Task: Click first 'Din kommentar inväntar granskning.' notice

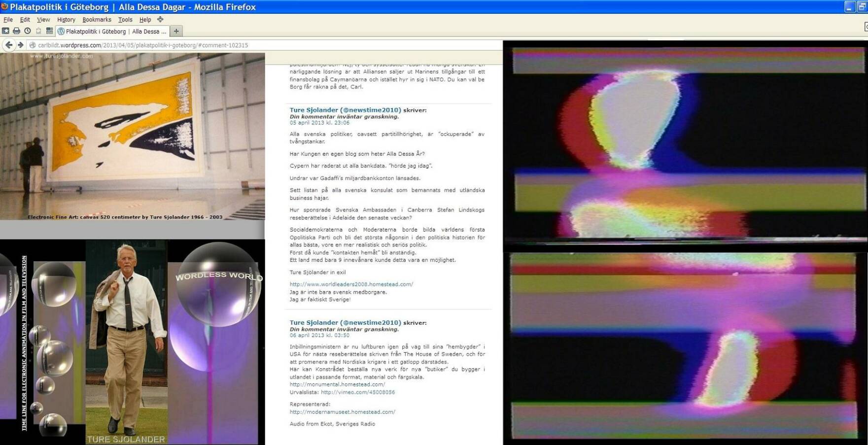Action: point(344,117)
